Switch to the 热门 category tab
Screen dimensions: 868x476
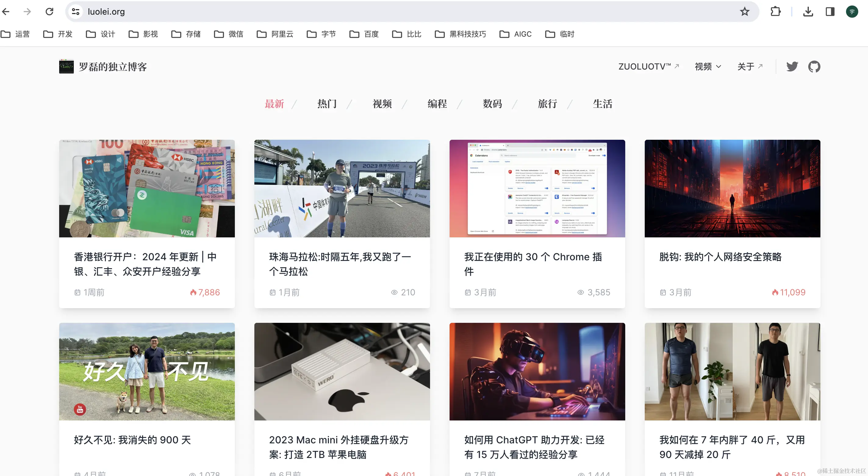(327, 103)
